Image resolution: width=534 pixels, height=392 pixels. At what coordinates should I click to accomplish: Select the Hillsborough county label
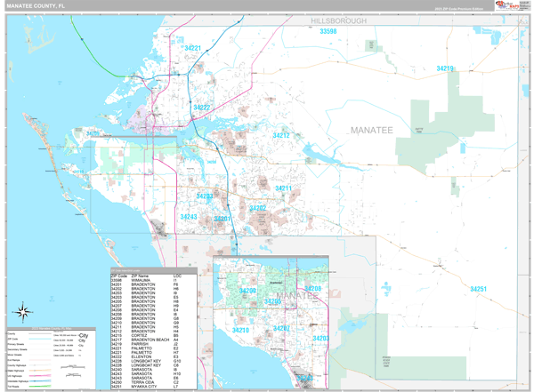[338, 20]
